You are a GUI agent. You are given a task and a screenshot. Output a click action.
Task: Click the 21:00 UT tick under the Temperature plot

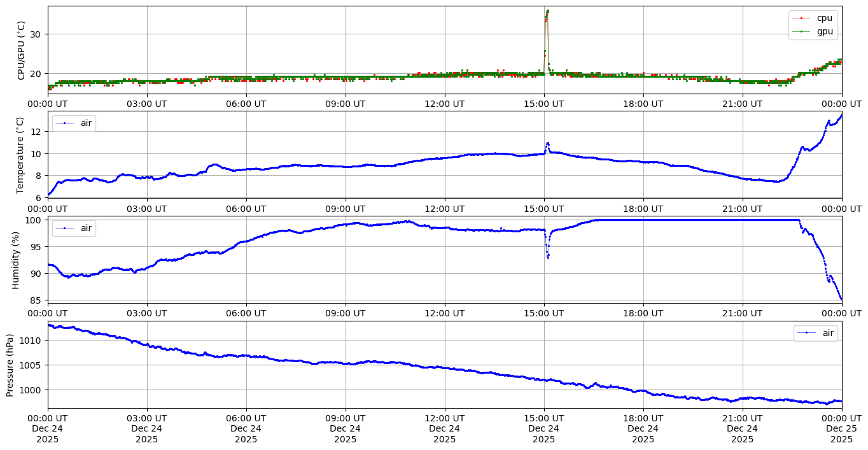pos(742,209)
